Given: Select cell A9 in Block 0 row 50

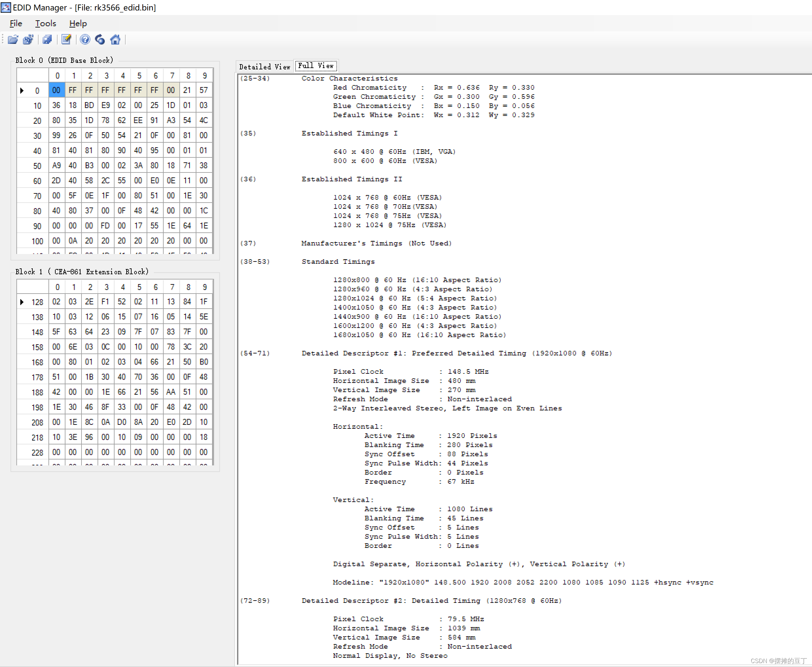Looking at the screenshot, I should 57,165.
